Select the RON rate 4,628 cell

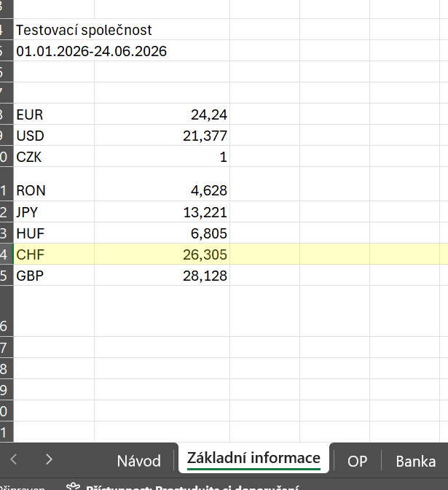162,184
